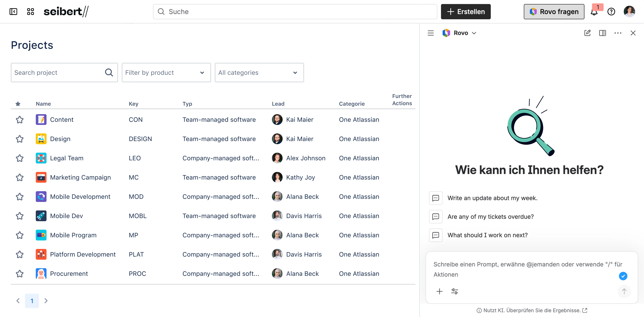
Task: Open the app switcher grid icon
Action: 31,11
